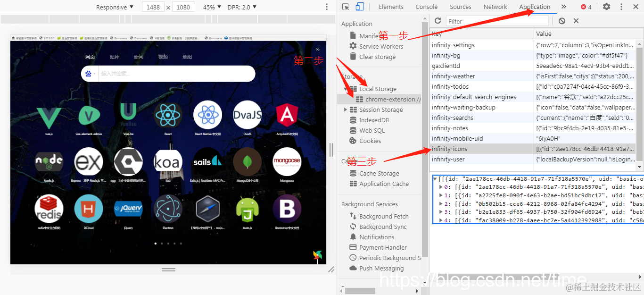
Task: Click the viewport width field 1488
Action: (153, 7)
